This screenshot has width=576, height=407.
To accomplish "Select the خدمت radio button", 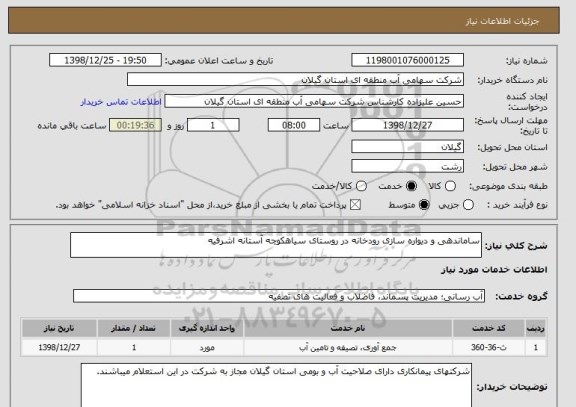I will coord(411,186).
